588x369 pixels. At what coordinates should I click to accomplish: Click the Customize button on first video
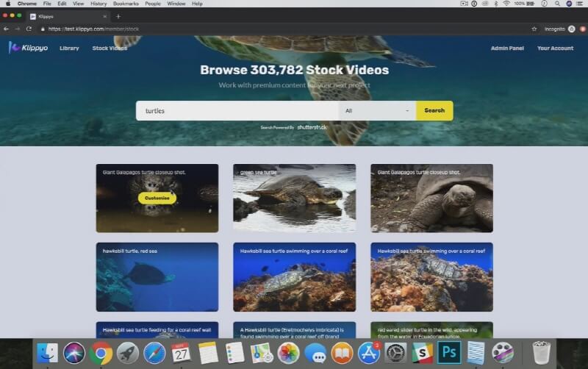[x=157, y=198]
